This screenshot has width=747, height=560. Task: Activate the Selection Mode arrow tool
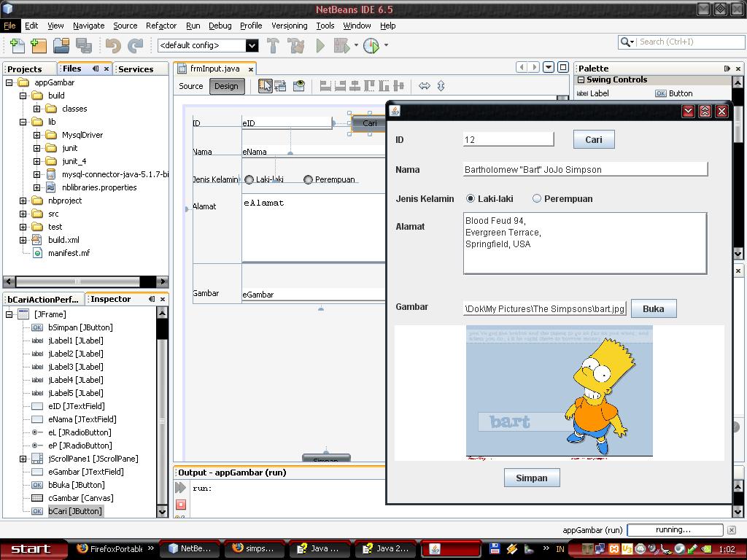[265, 86]
